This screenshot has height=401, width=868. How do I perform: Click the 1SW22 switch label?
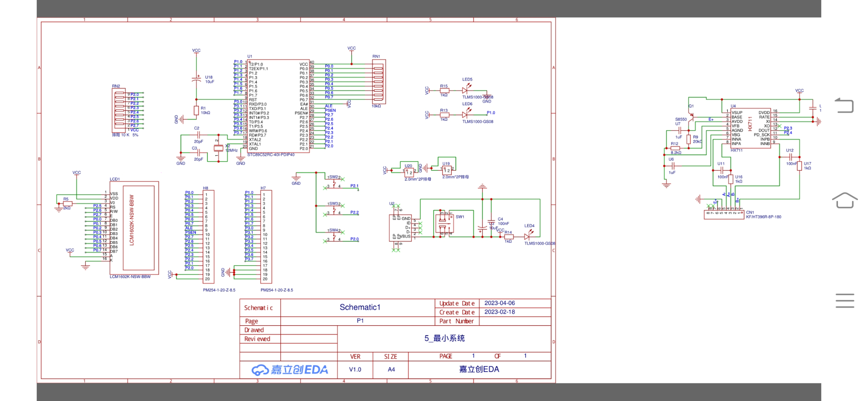334,177
